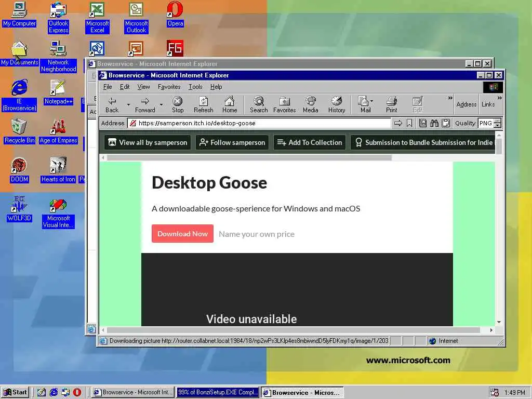Click the Follow samperson button
The width and height of the screenshot is (532, 399).
point(232,142)
